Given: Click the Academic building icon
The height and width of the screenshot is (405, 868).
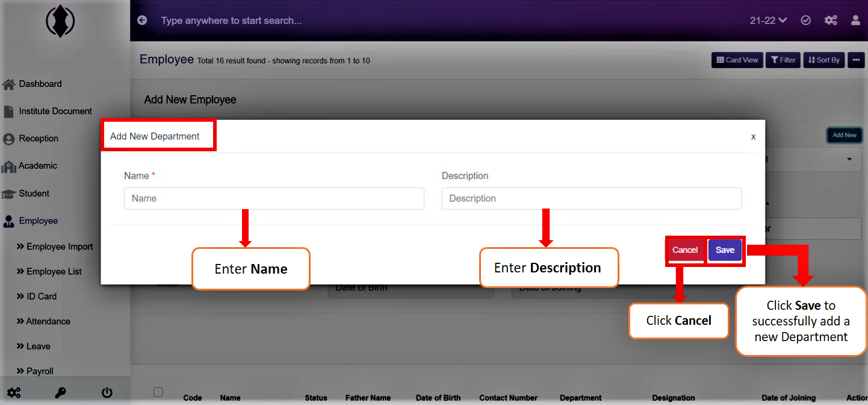Looking at the screenshot, I should click(x=8, y=166).
